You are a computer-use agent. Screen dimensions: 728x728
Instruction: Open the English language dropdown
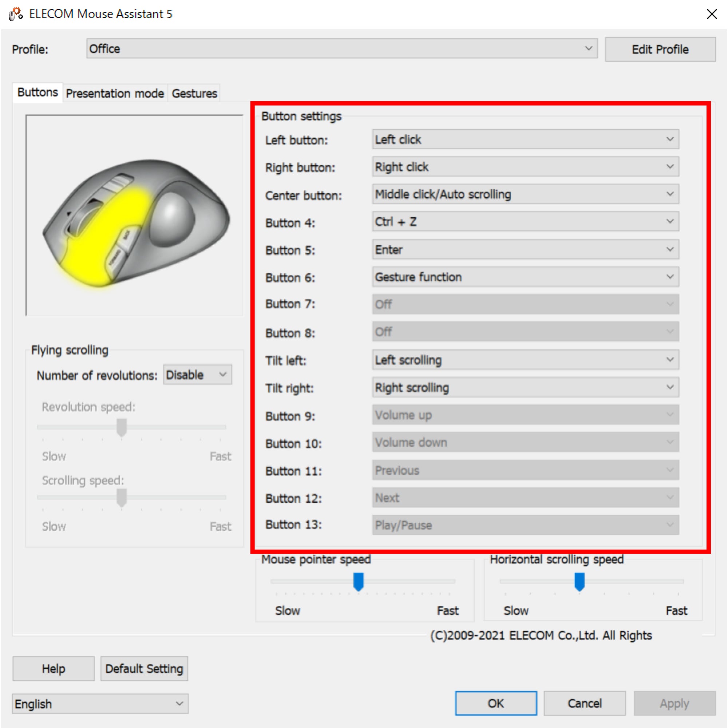tap(100, 704)
